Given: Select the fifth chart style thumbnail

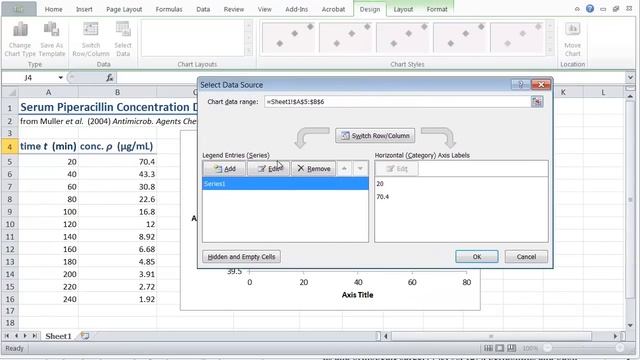Looking at the screenshot, I should coord(517,37).
